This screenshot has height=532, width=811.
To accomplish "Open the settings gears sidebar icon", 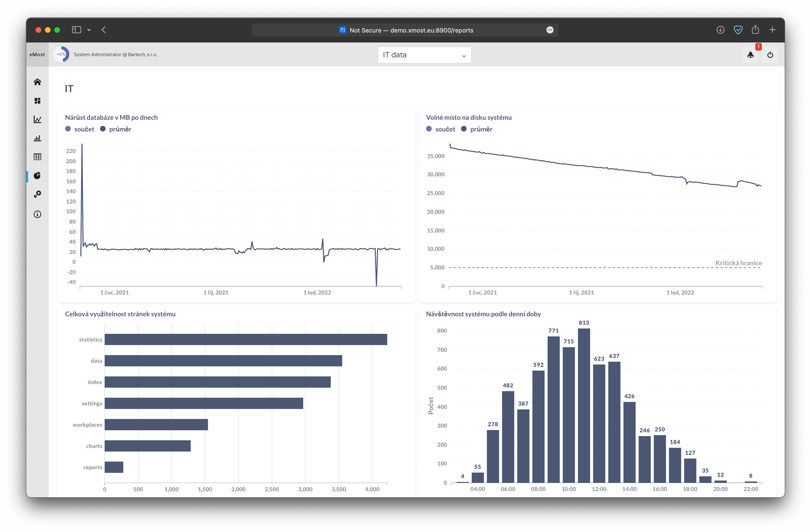I will 37,194.
